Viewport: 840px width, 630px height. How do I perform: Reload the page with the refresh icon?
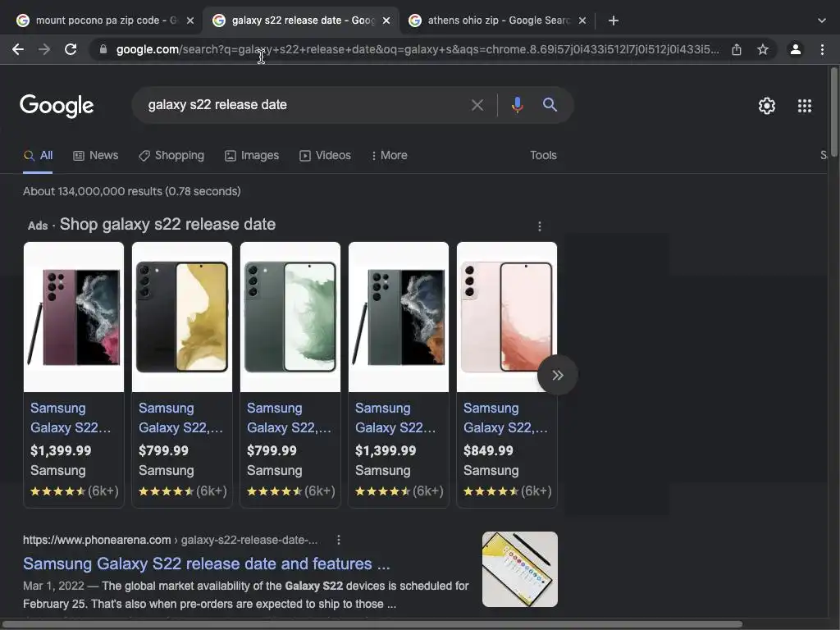pyautogui.click(x=71, y=50)
